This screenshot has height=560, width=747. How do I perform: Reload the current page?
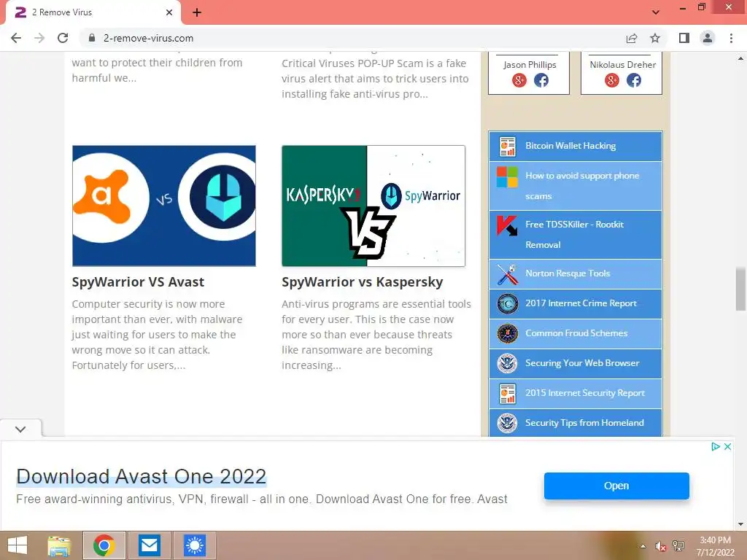[63, 38]
